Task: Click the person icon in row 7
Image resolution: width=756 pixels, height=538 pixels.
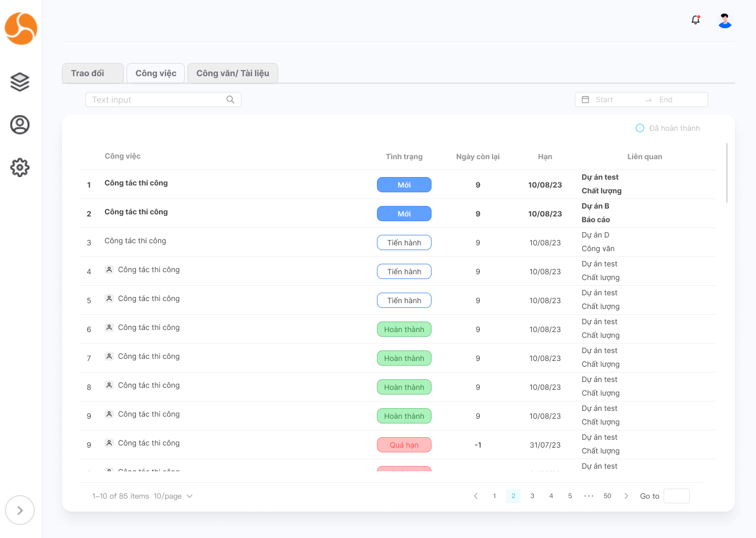Action: click(x=109, y=356)
